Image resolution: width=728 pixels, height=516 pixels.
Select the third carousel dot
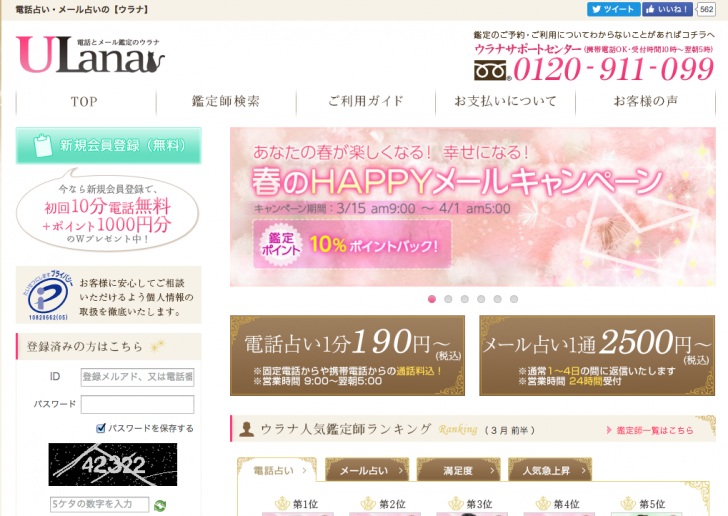click(465, 299)
